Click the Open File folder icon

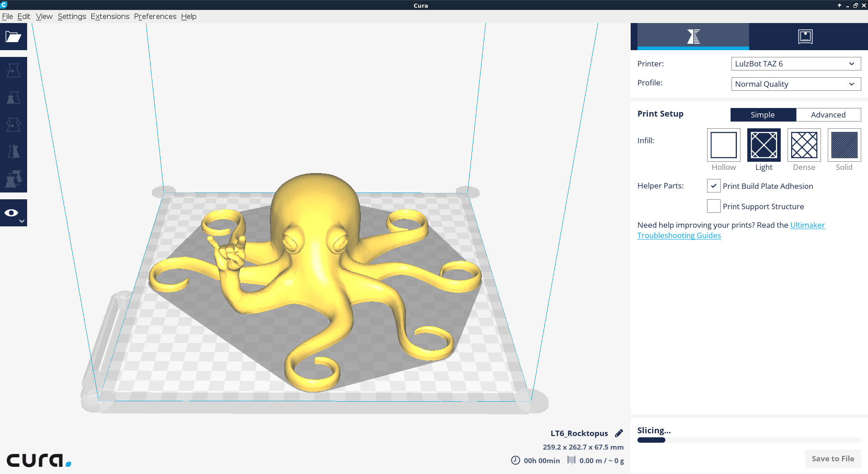(13, 37)
